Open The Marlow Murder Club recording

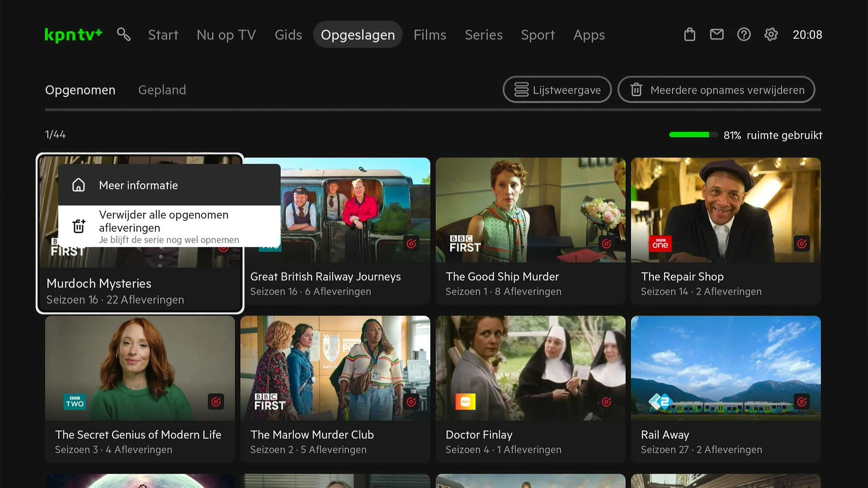coord(335,368)
